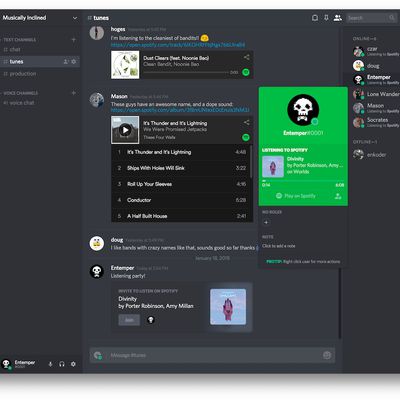Select czar in the member list
This screenshot has width=400, height=400.
pos(376,52)
